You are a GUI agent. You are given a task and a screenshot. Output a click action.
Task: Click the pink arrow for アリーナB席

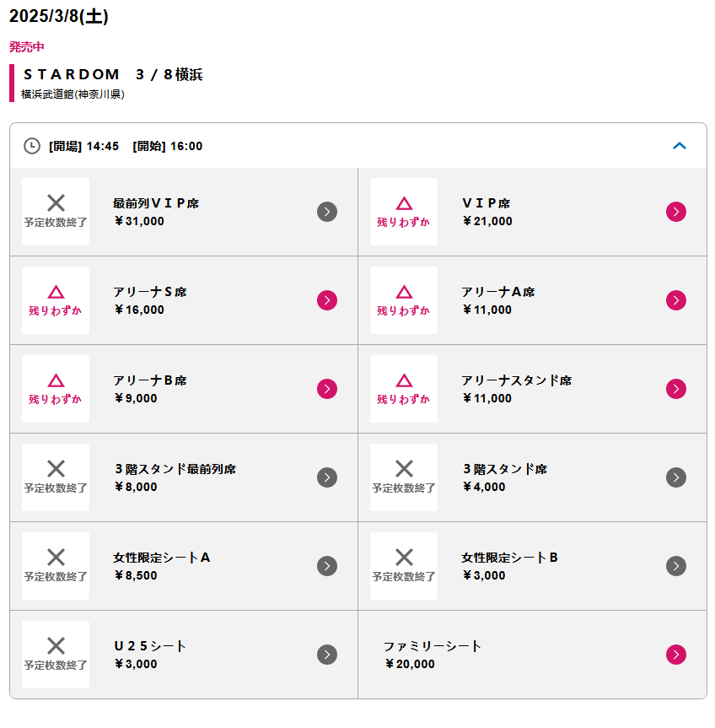click(x=327, y=389)
